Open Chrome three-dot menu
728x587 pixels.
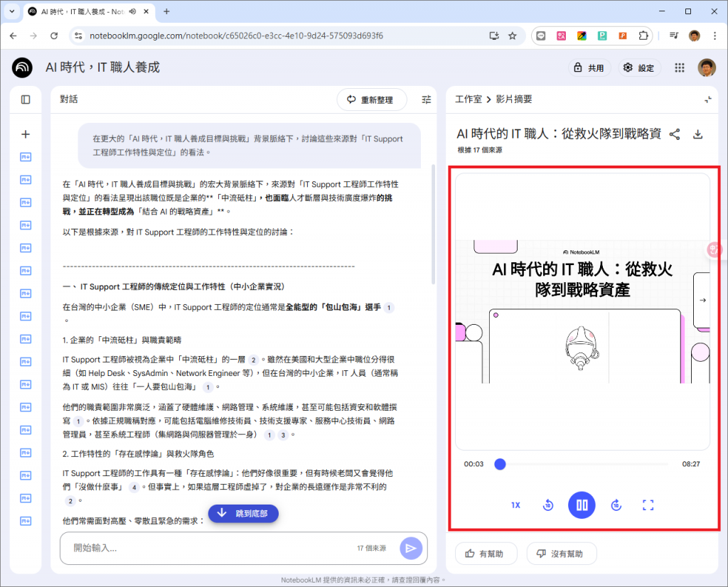pyautogui.click(x=714, y=36)
